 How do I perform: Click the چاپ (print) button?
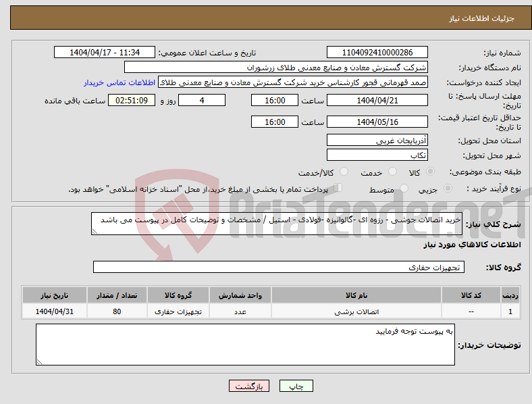click(296, 386)
